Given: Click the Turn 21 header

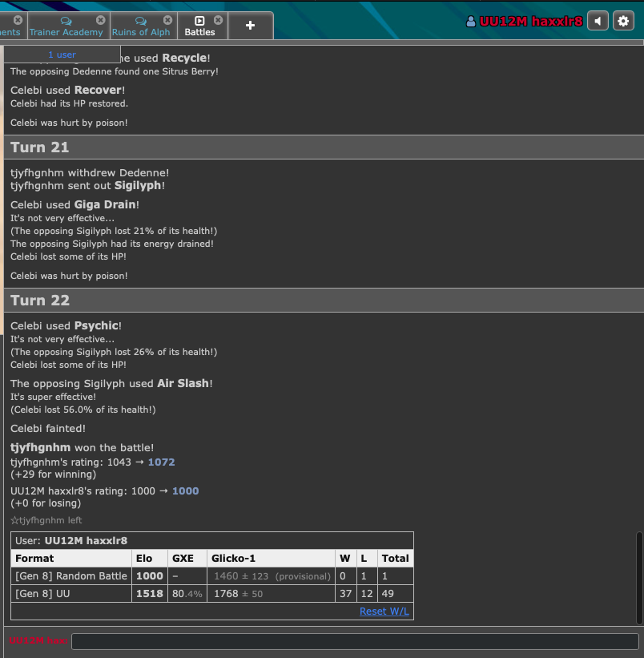Looking at the screenshot, I should click(x=324, y=147).
